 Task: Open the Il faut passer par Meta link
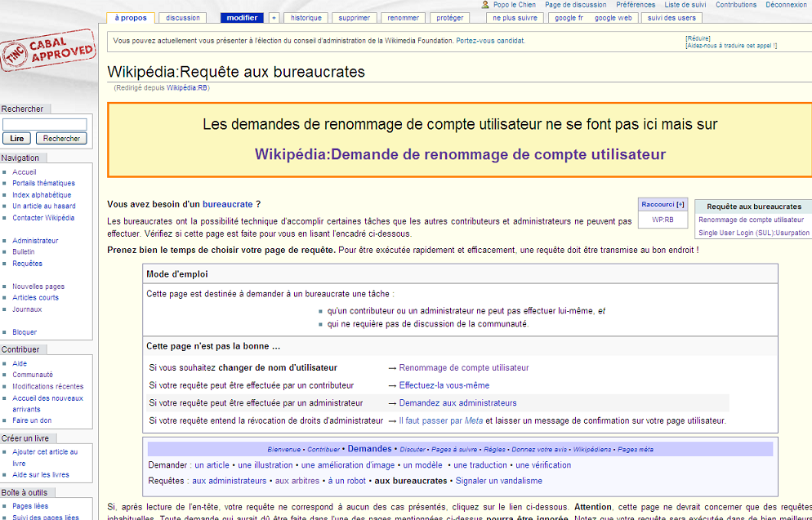pyautogui.click(x=440, y=420)
